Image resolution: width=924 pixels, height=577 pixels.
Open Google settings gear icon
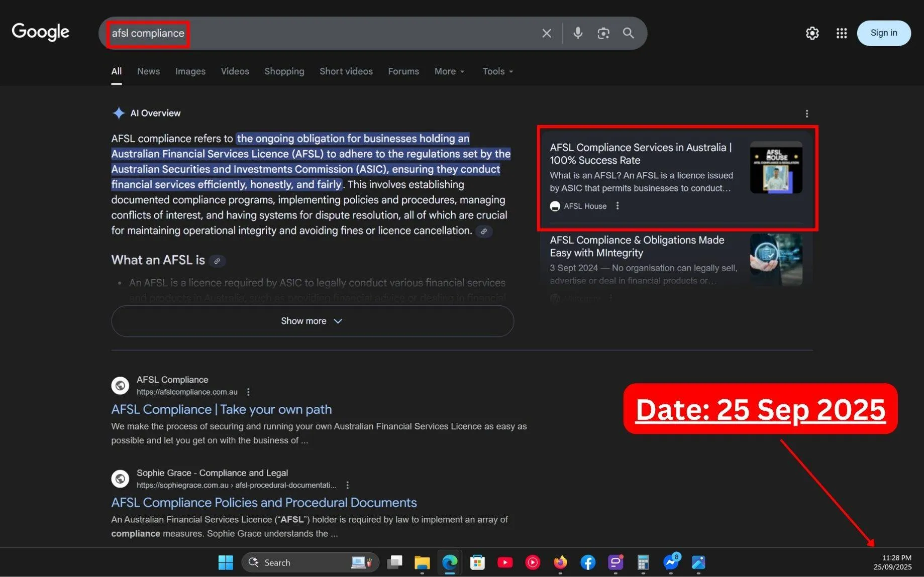click(x=812, y=33)
